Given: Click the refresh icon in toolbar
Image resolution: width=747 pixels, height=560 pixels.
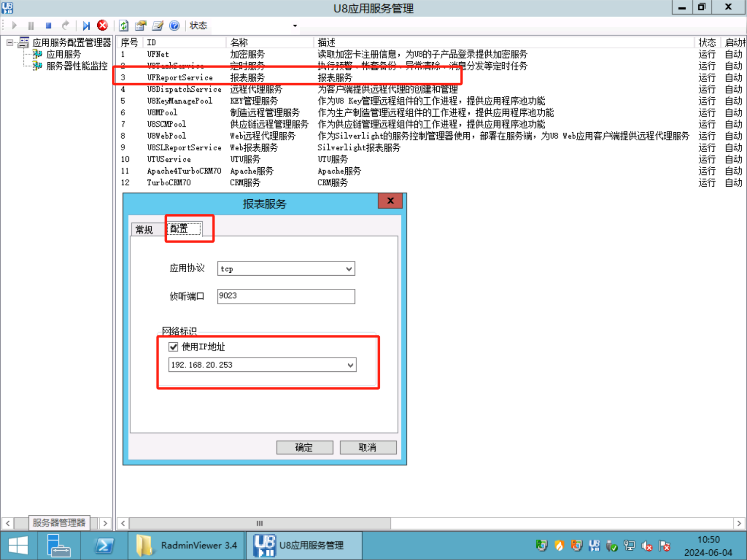Looking at the screenshot, I should pos(124,26).
